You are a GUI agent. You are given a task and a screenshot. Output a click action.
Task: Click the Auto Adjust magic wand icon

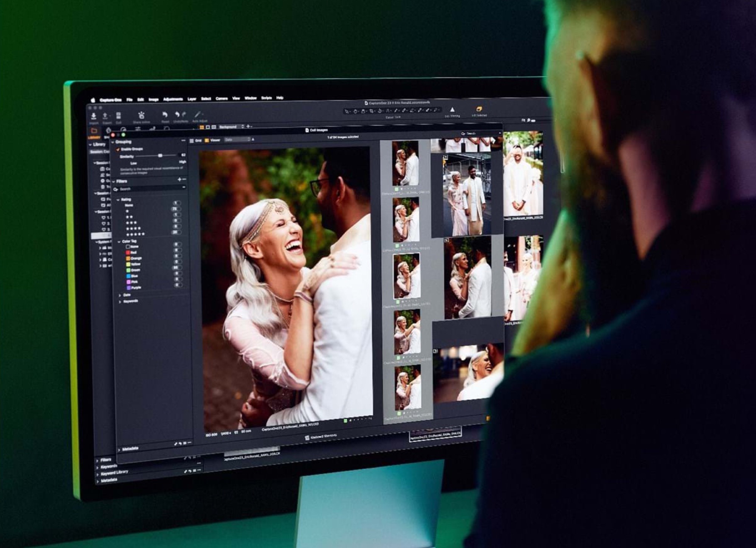coord(198,115)
